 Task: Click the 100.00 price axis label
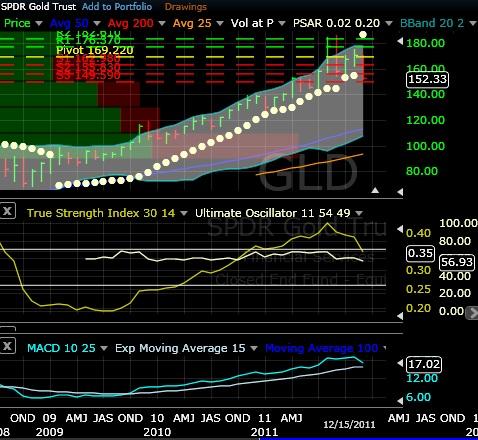tap(425, 146)
